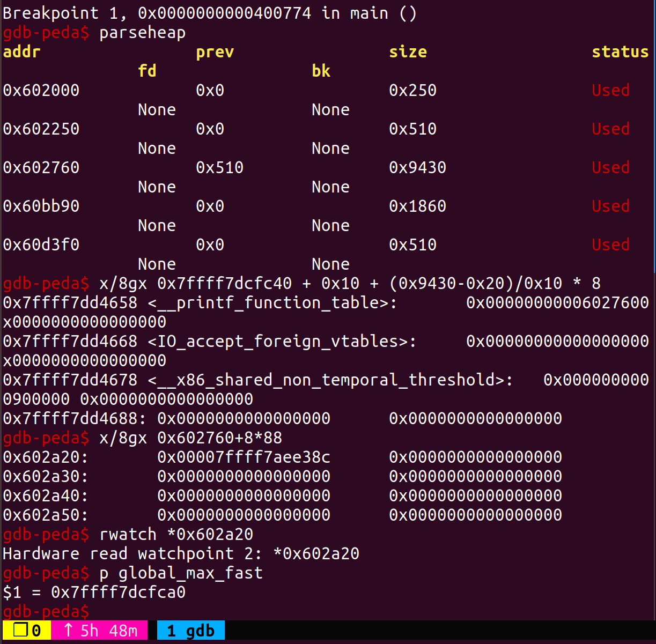Click address 0x7ffff7dd4668
This screenshot has width=656, height=644.
point(70,341)
